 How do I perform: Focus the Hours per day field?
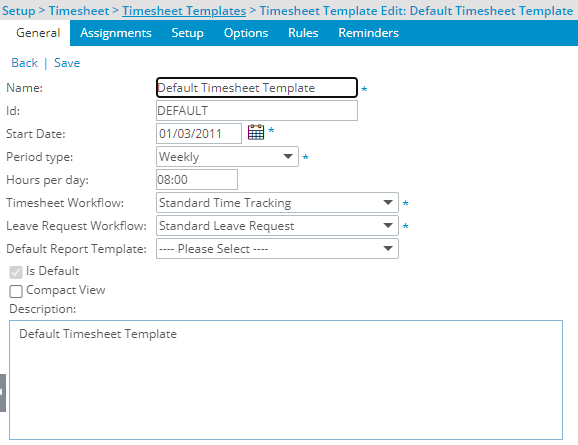(197, 180)
